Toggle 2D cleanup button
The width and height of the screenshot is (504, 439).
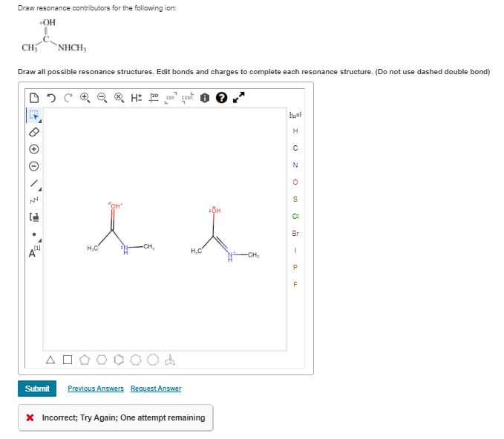click(x=154, y=98)
